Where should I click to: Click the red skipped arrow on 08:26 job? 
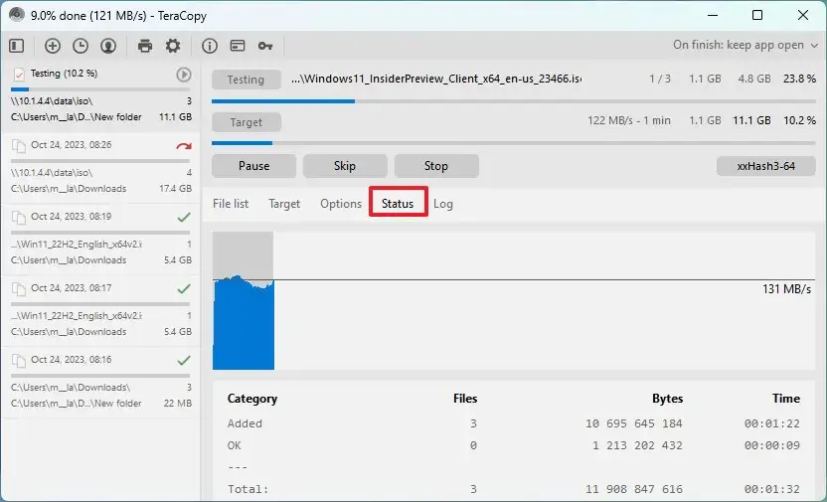pos(184,146)
